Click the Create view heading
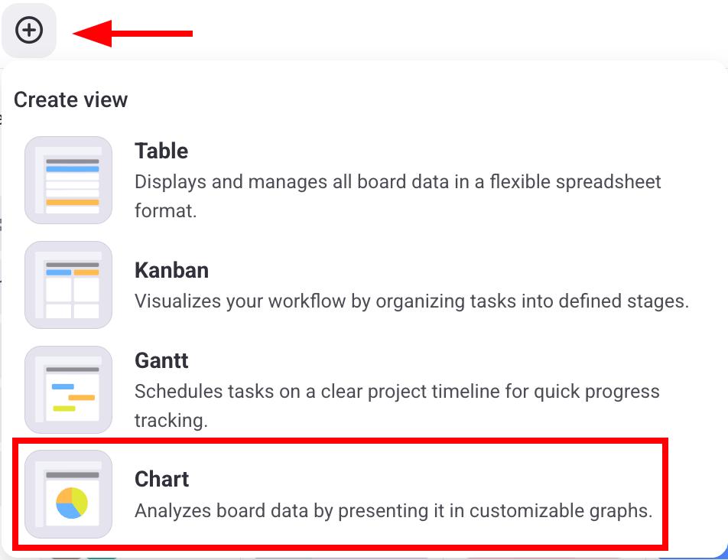Image resolution: width=728 pixels, height=560 pixels. pos(70,99)
